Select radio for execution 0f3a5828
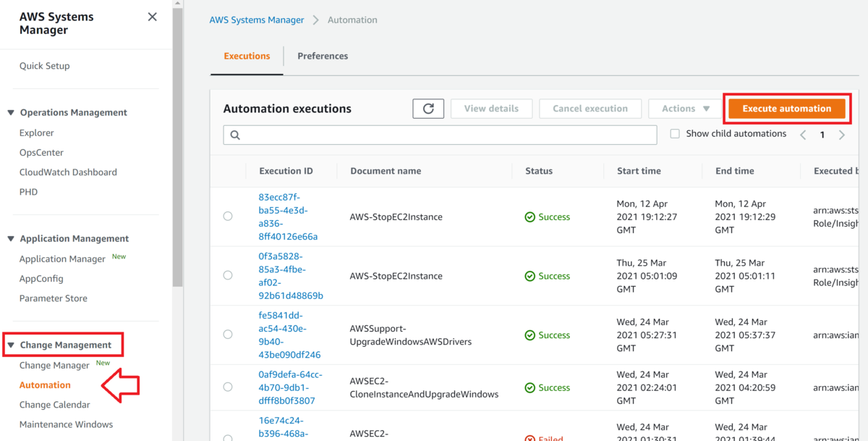This screenshot has width=868, height=441. point(228,275)
